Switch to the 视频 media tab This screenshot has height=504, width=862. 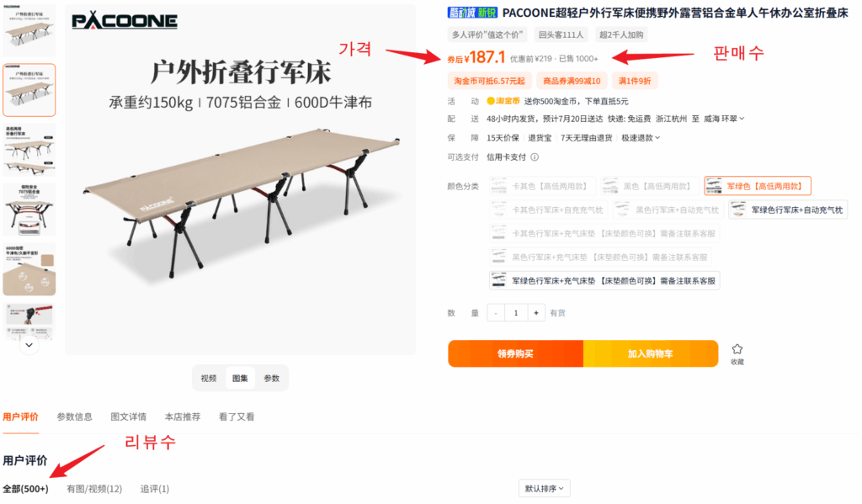click(209, 378)
